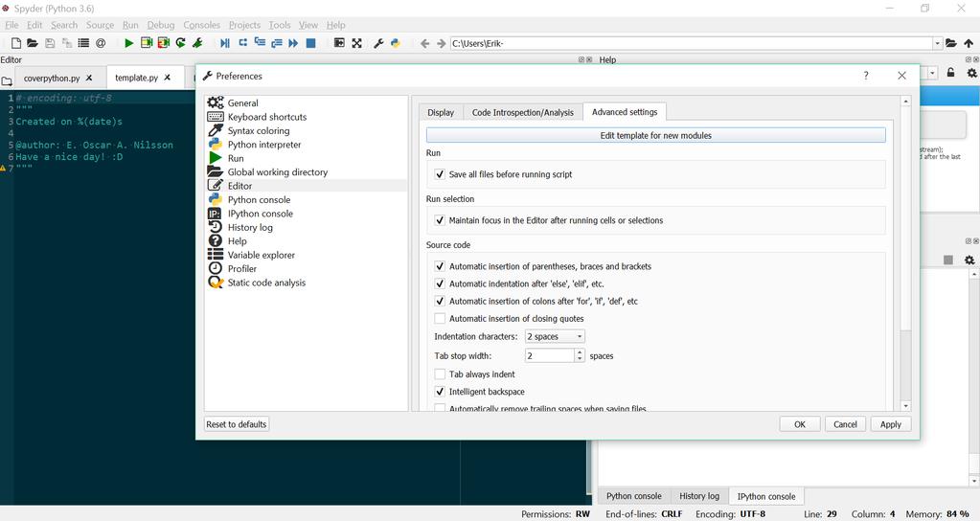Screen dimensions: 980x521
Task: Open the Help pane source dropdown arrow
Action: coord(932,73)
